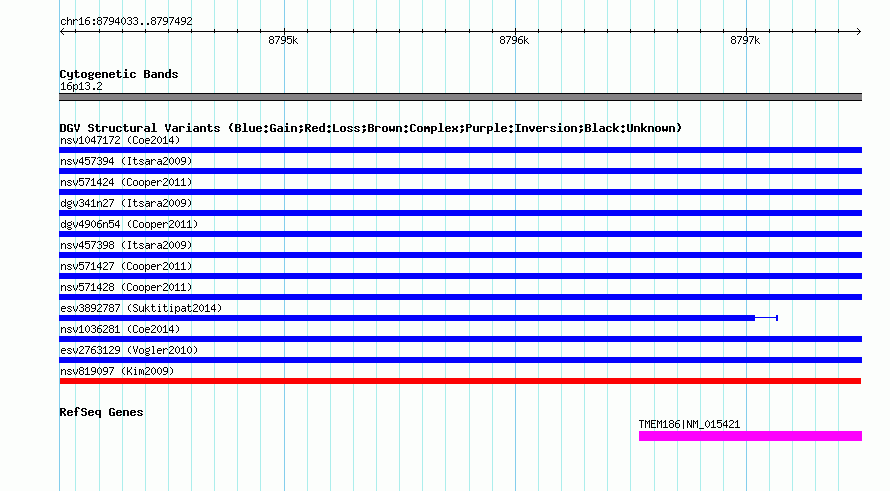Open variant label nsv457394 (Itsara2009)
890x491 pixels.
[x=126, y=161]
